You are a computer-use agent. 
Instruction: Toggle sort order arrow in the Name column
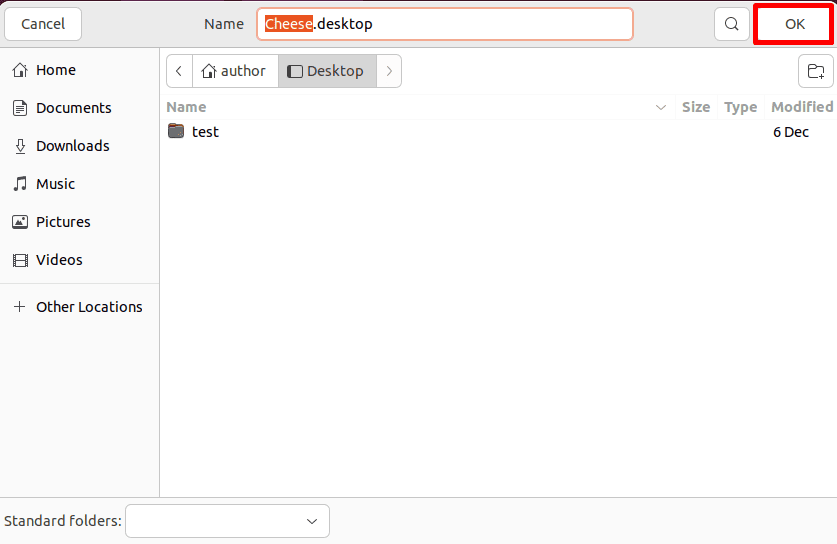[x=661, y=107]
